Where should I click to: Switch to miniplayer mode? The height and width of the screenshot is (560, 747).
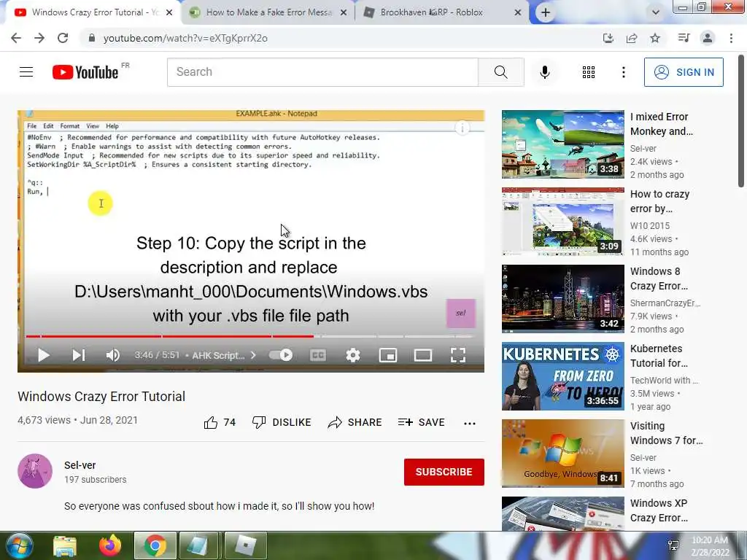pyautogui.click(x=388, y=355)
